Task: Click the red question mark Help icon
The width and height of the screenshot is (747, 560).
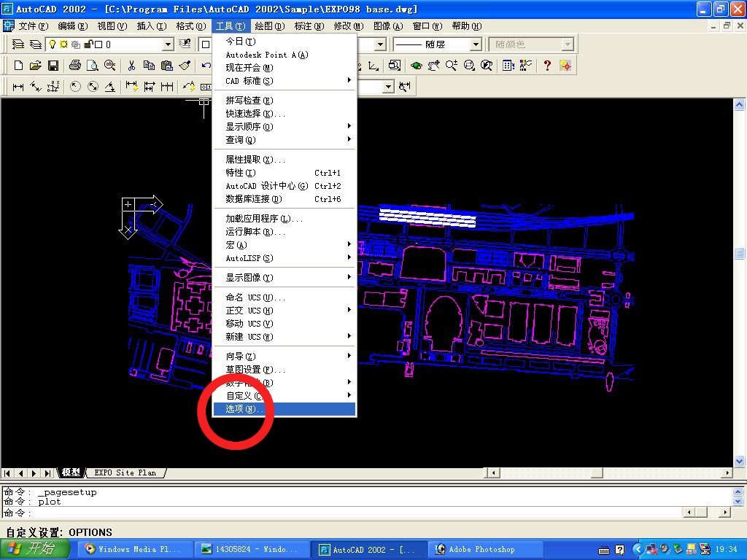Action: (x=547, y=66)
